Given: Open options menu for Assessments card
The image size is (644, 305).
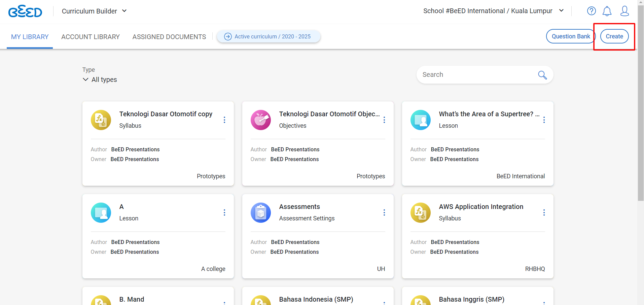Looking at the screenshot, I should pos(384,213).
